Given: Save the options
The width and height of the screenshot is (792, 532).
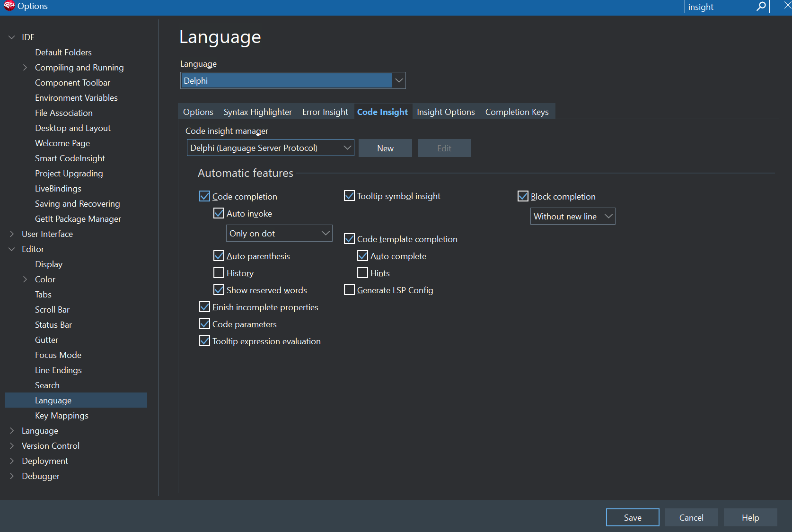Looking at the screenshot, I should [x=633, y=517].
